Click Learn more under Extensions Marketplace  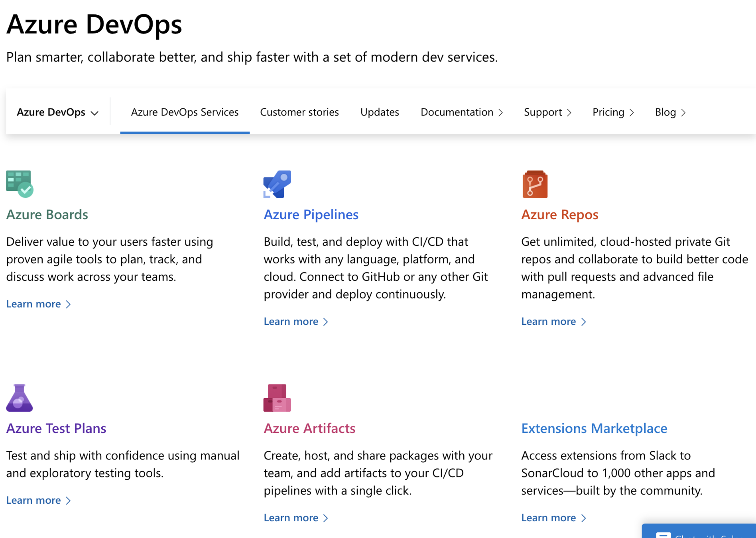pos(554,518)
